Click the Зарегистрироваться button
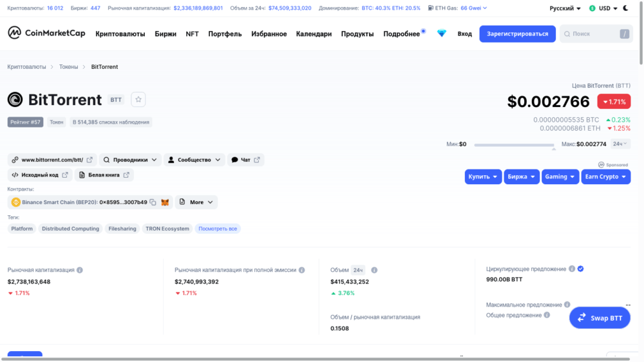This screenshot has height=362, width=644. coord(517,33)
